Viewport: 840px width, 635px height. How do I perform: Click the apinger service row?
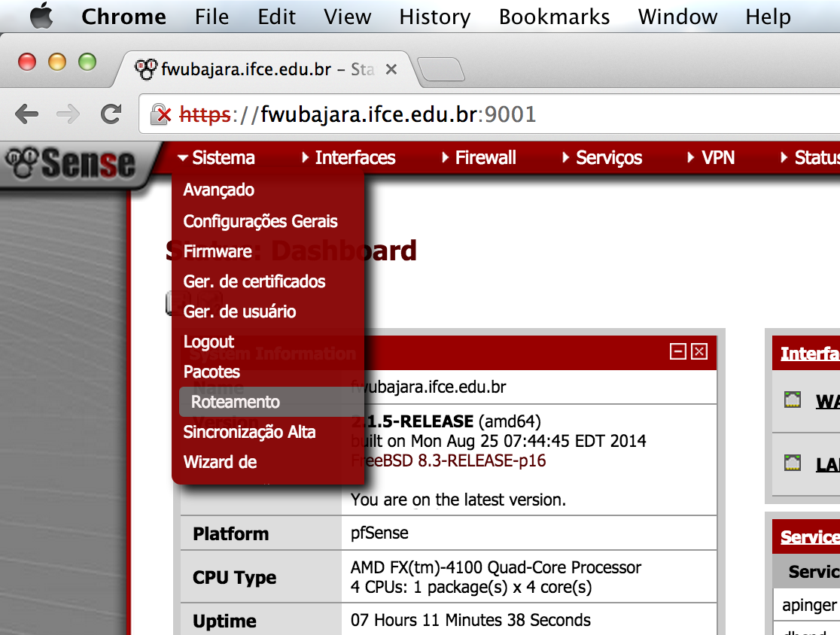coord(807,605)
